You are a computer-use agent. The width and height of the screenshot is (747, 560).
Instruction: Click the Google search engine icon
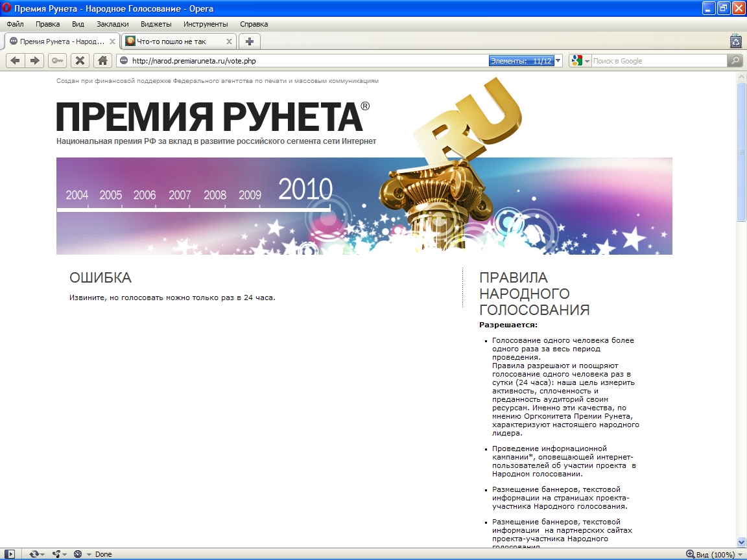[577, 60]
